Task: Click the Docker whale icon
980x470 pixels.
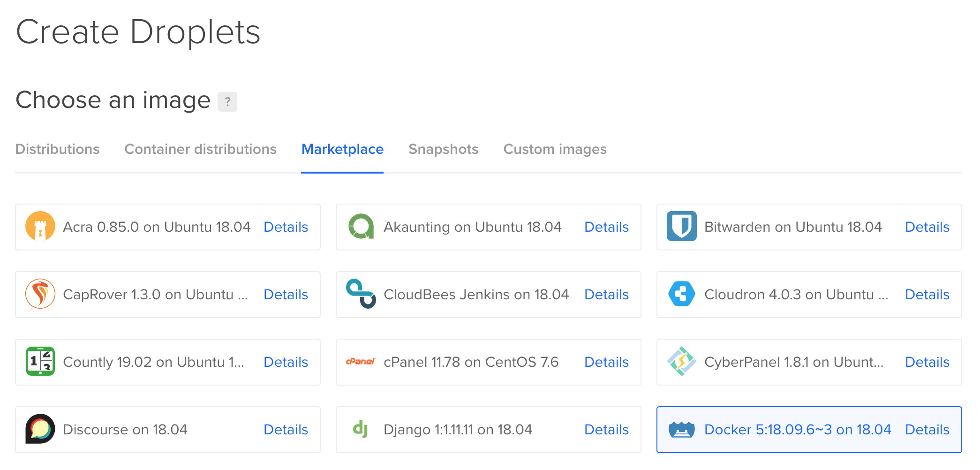Action: (x=682, y=429)
